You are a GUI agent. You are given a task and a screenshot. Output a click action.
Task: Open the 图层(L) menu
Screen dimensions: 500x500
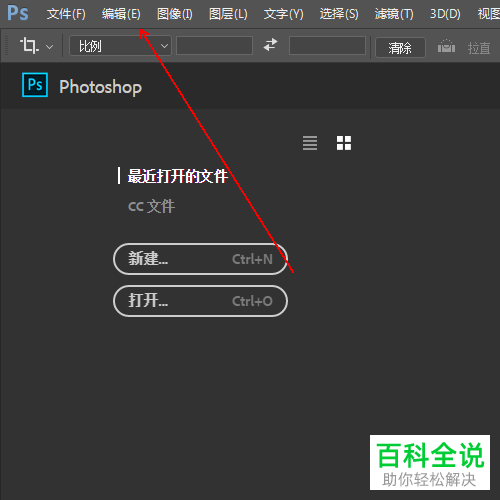(x=228, y=14)
